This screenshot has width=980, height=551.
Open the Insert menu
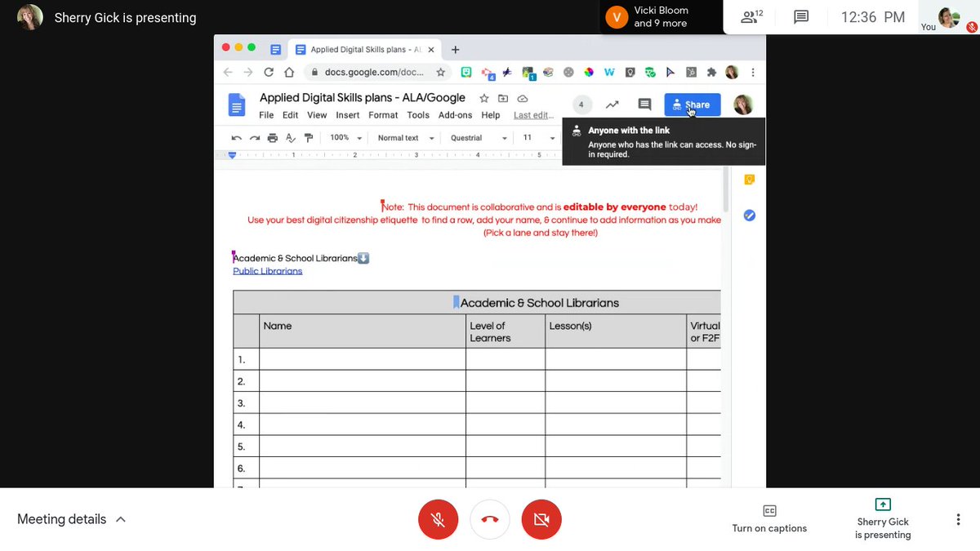(348, 115)
